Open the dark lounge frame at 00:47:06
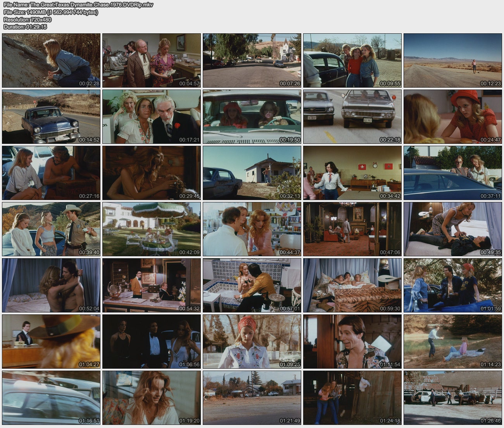The width and height of the screenshot is (504, 428). (352, 229)
